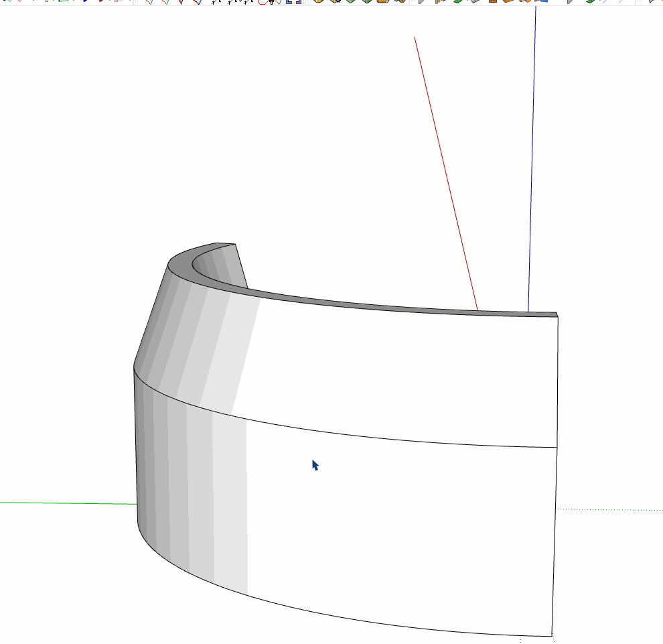Click the curved edge dividing upper and lower wall
This screenshot has width=663, height=644.
[x=402, y=434]
